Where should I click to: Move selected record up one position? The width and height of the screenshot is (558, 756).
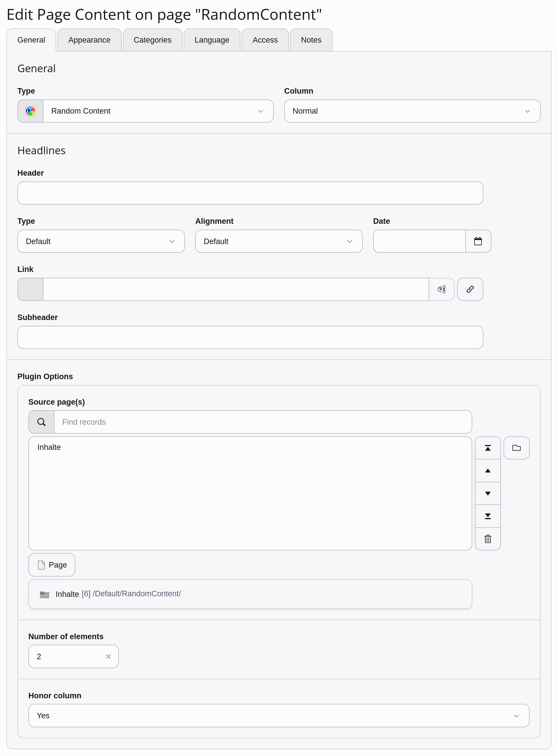(488, 470)
